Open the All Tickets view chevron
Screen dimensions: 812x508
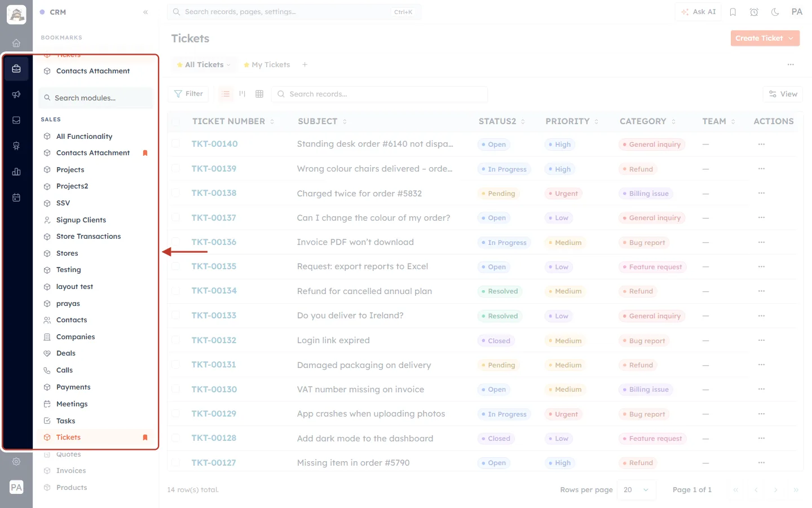pos(228,65)
